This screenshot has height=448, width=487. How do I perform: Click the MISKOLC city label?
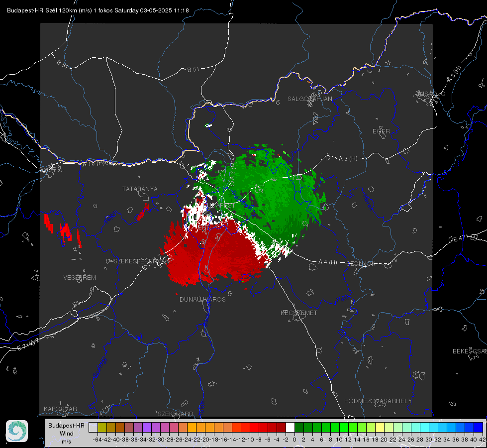click(x=431, y=94)
